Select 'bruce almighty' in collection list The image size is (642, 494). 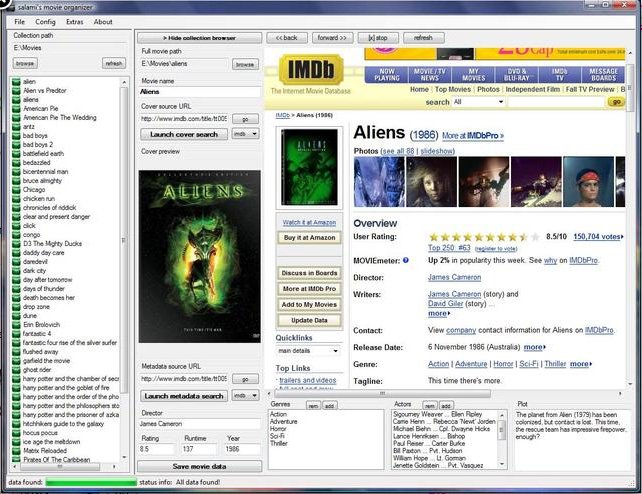[x=42, y=181]
